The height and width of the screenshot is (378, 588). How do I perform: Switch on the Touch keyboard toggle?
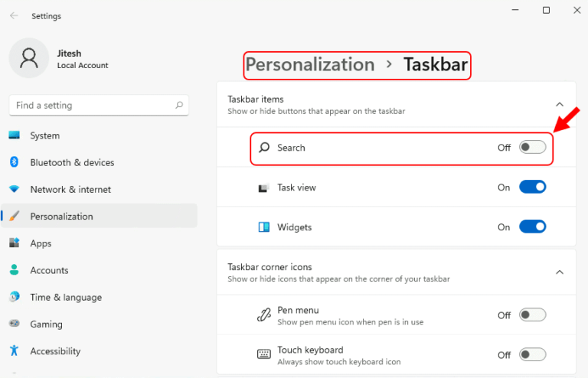point(533,354)
